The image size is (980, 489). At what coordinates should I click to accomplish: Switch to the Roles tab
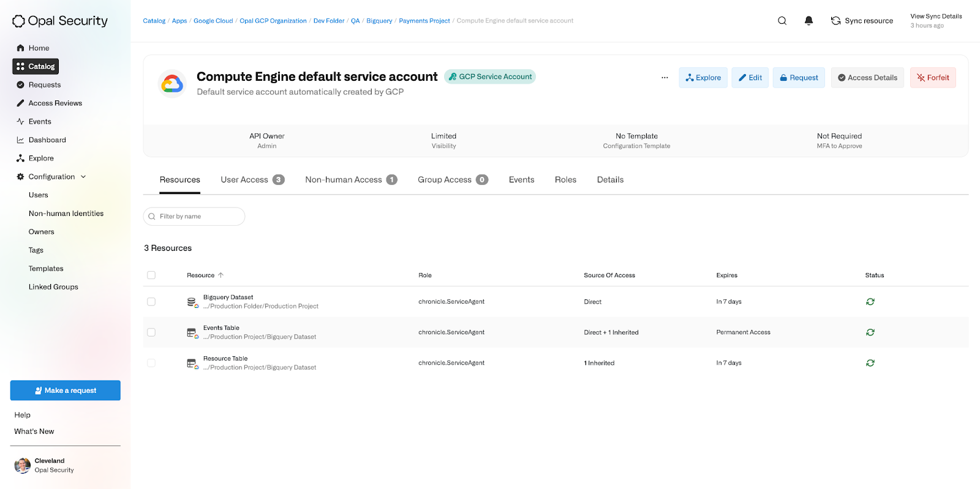pos(566,179)
